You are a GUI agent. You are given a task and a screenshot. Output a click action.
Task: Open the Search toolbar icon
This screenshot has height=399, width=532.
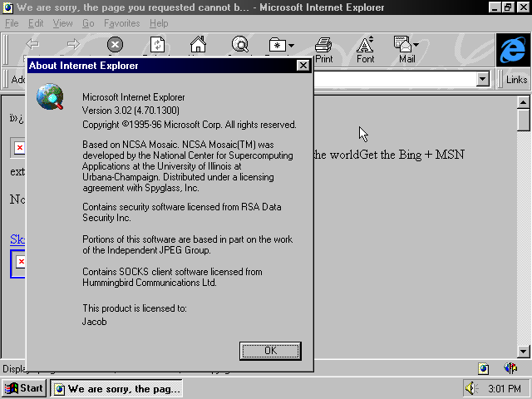(240, 44)
